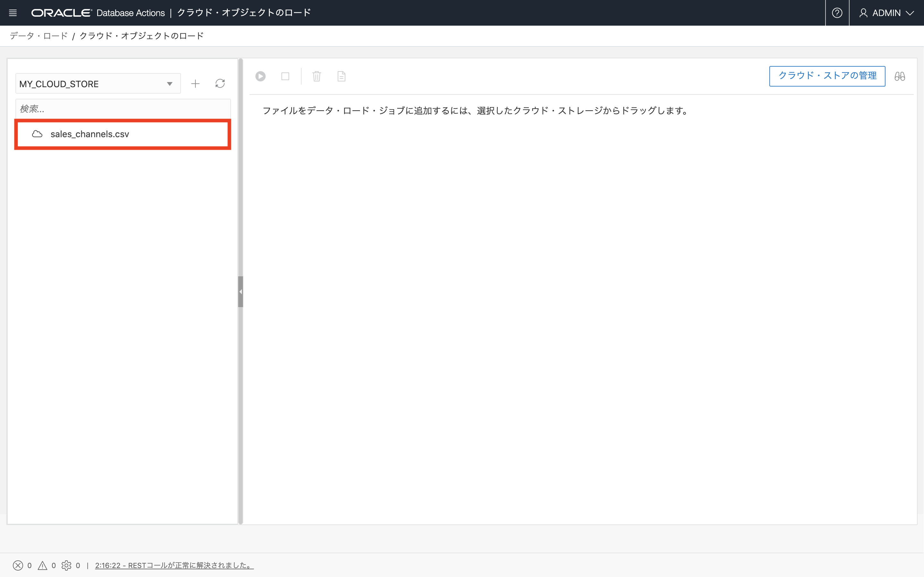Screen dimensions: 924x577
Task: Open the report document icon in toolbar
Action: coord(341,76)
